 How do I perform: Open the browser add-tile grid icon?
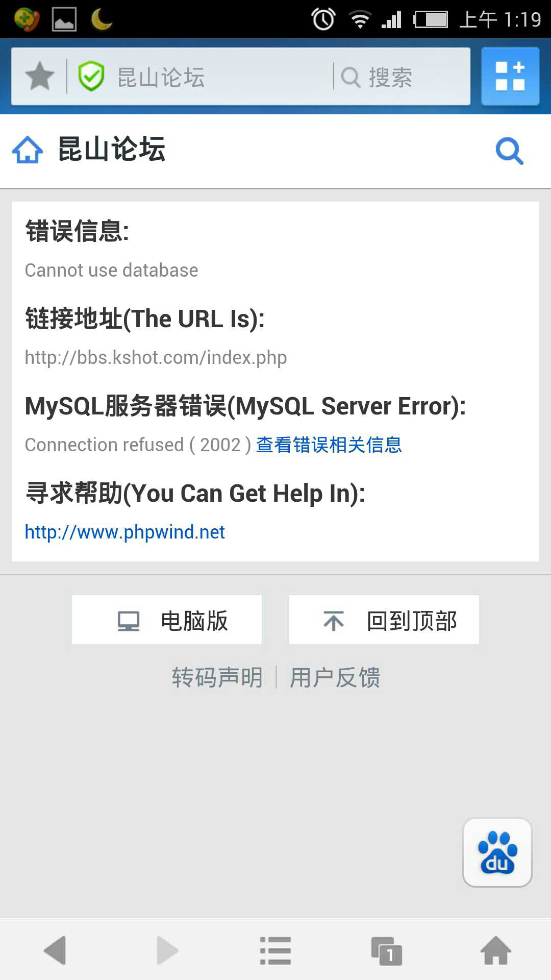click(510, 77)
